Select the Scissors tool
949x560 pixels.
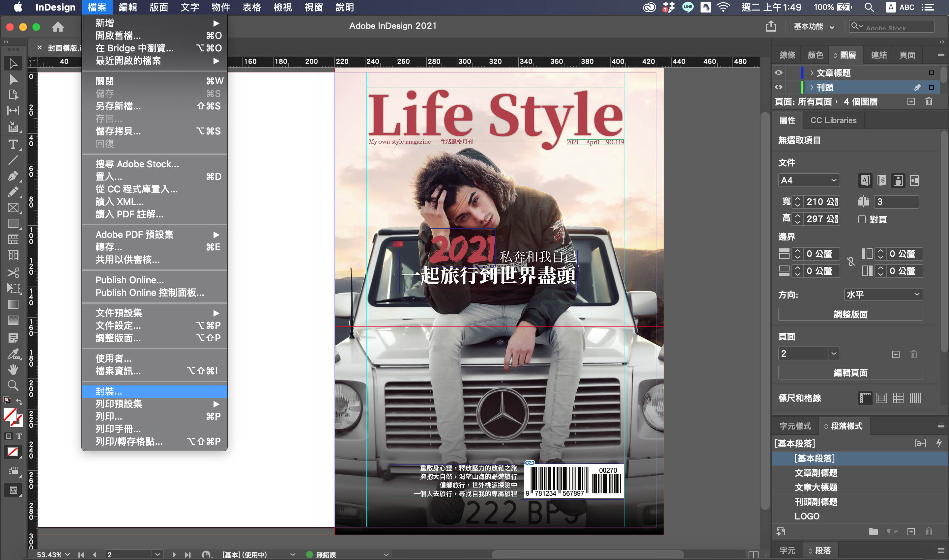(13, 272)
